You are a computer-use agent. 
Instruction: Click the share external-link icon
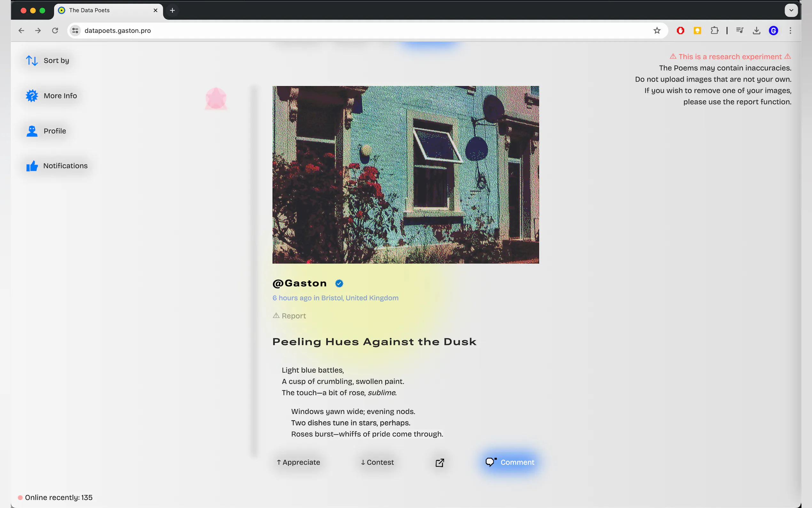[440, 463]
